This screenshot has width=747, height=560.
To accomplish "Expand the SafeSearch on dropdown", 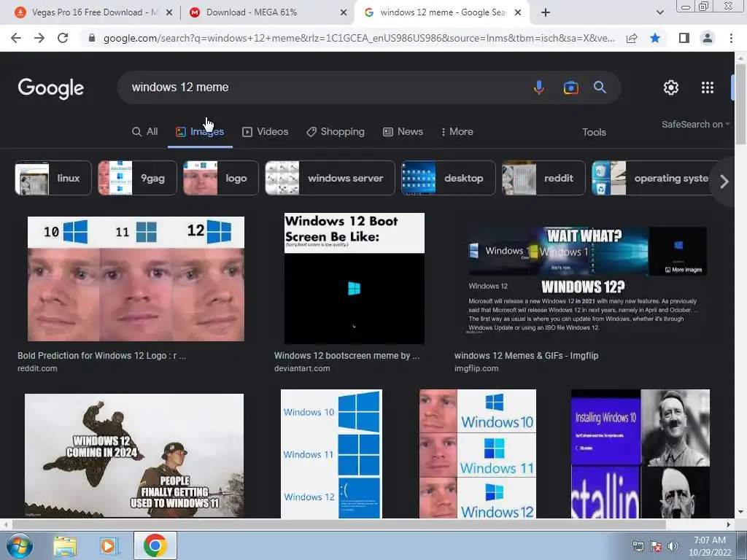I will 695,124.
